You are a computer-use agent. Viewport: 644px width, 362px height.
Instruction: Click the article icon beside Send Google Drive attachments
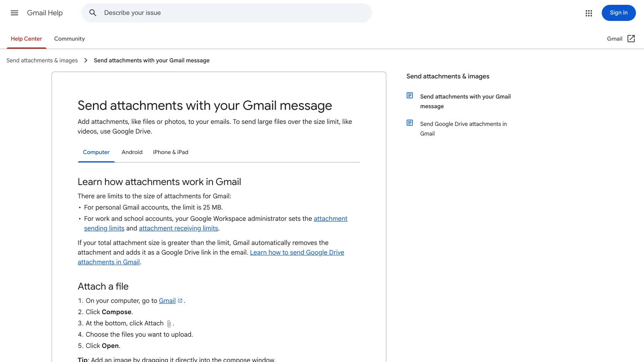(x=410, y=123)
